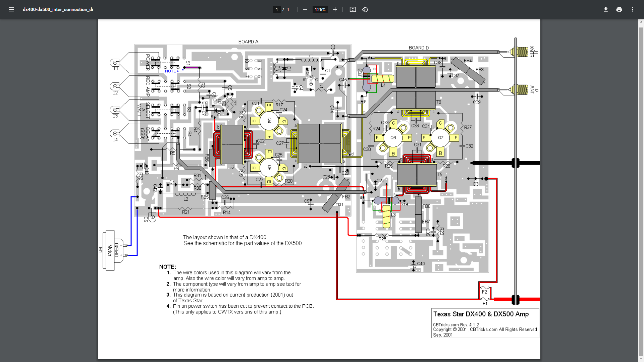This screenshot has height=362, width=644.
Task: Rotate the document counterclockwise
Action: point(365,9)
